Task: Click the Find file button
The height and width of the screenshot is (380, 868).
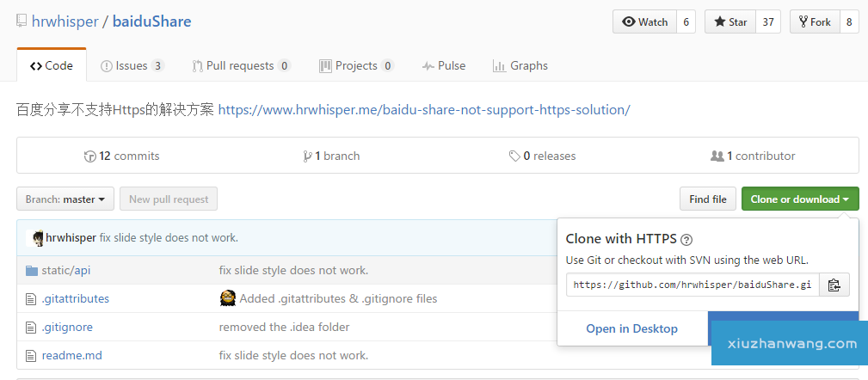Action: pos(707,199)
